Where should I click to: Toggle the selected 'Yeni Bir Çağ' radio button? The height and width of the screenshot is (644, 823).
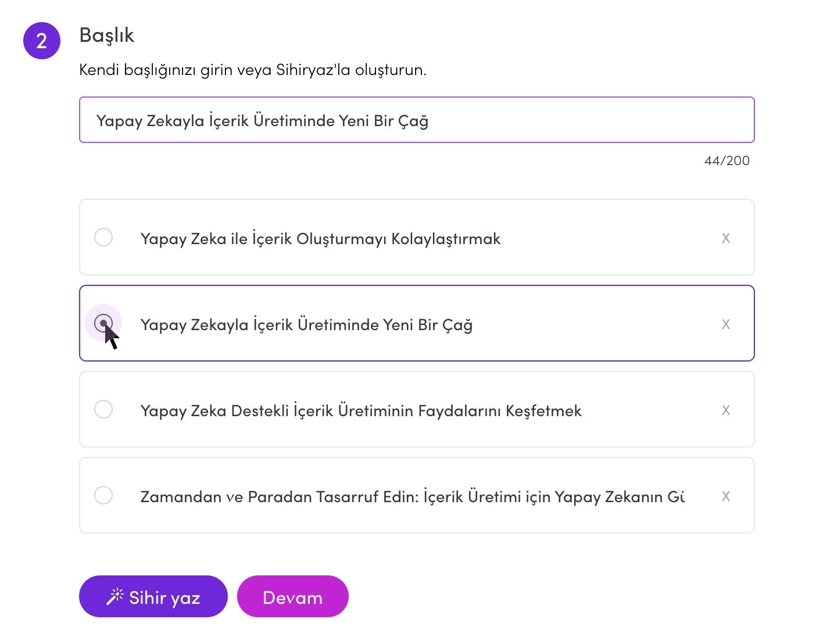103,323
